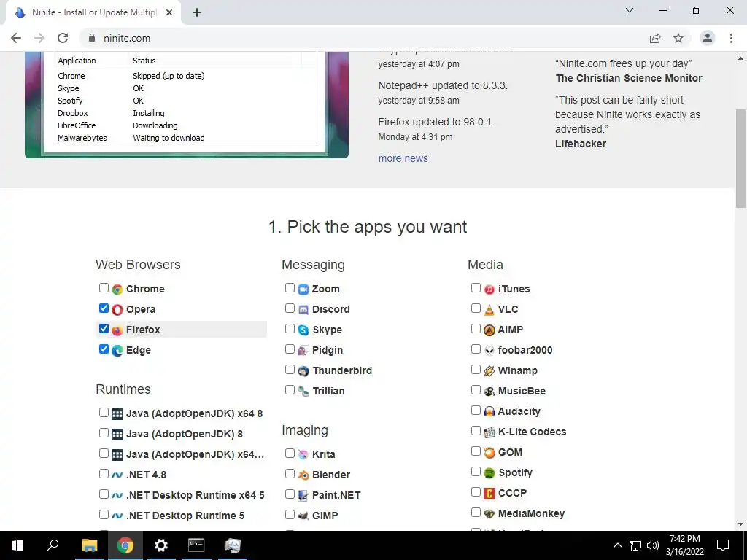
Task: Open the Windows Start menu
Action: pyautogui.click(x=18, y=545)
